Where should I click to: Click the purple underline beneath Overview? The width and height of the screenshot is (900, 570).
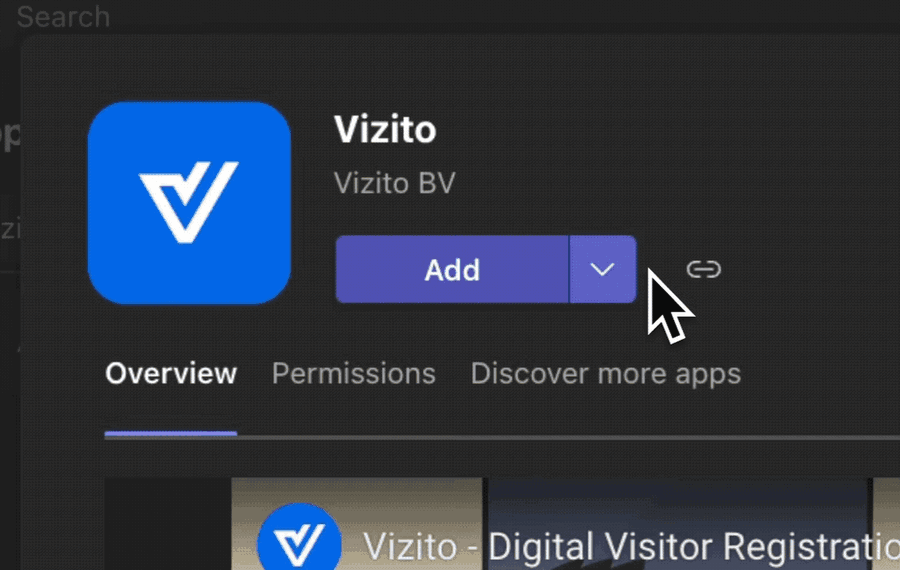pyautogui.click(x=171, y=434)
